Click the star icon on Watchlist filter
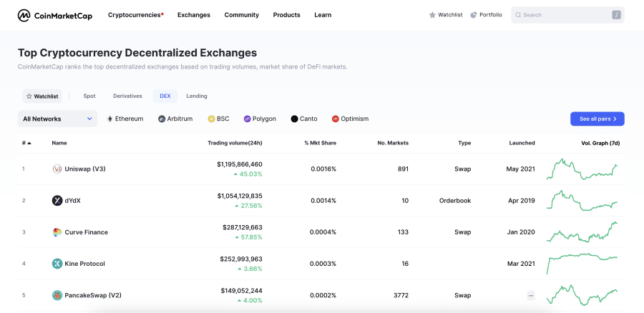Viewport: 644px width, 313px height. [x=29, y=96]
